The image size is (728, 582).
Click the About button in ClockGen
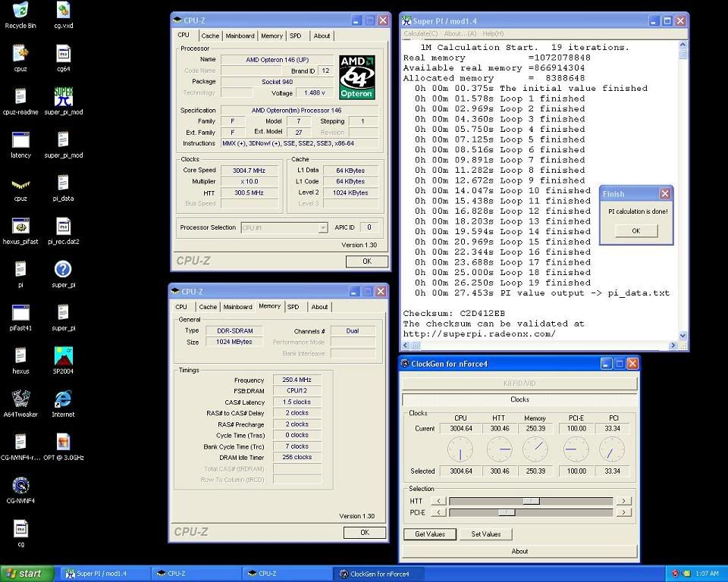pos(519,552)
